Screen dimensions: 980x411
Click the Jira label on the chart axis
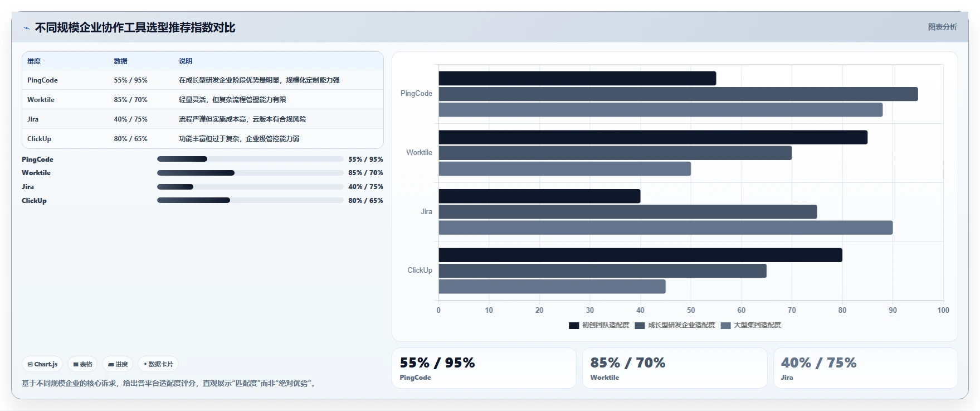click(x=426, y=212)
